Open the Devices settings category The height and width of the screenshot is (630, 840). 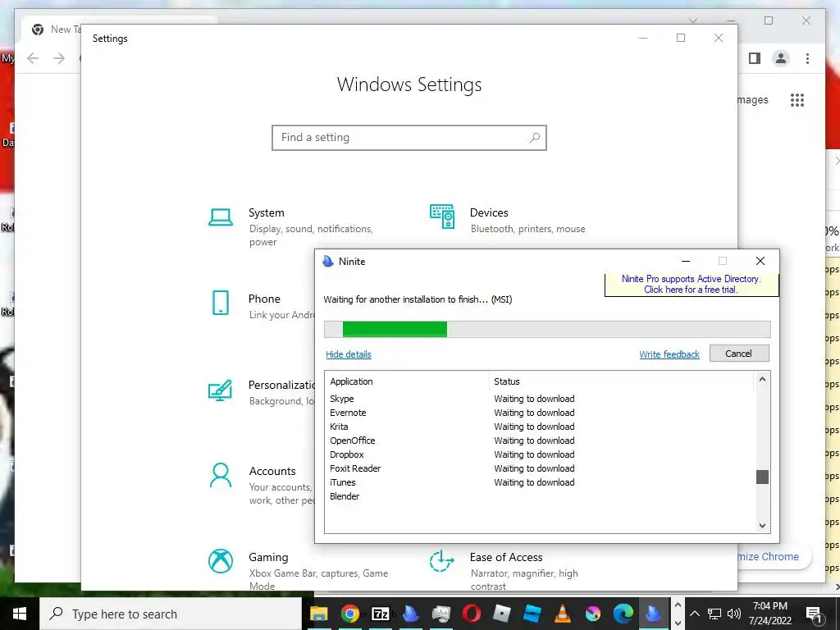[x=507, y=220]
